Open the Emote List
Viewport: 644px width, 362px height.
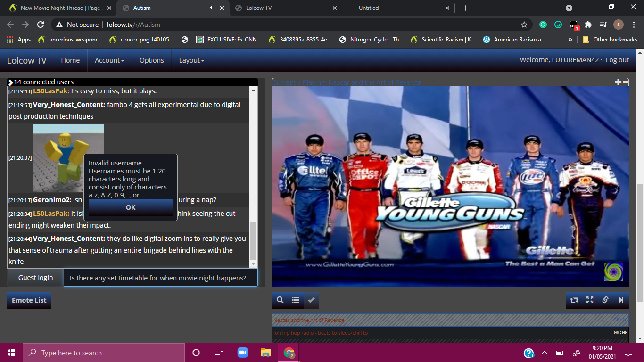pos(29,300)
